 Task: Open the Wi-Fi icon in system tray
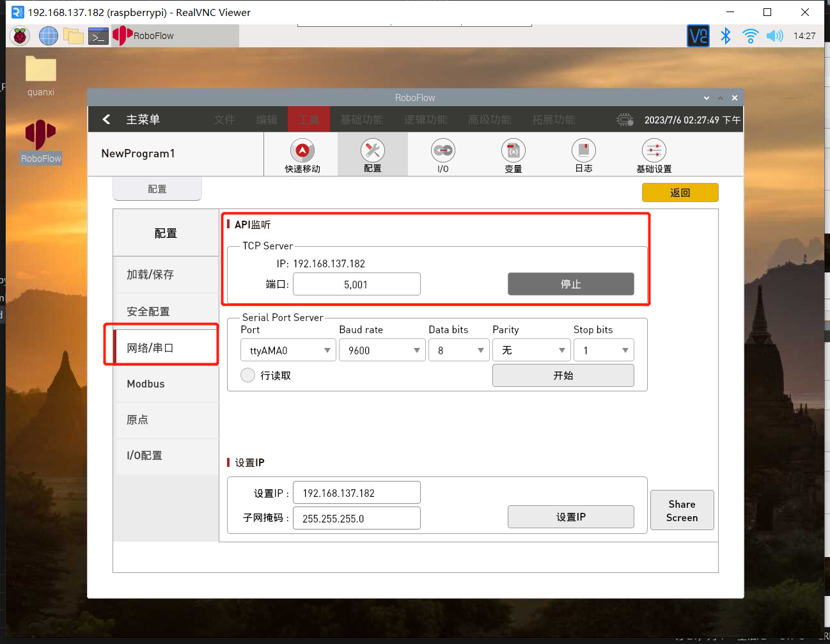(x=750, y=36)
